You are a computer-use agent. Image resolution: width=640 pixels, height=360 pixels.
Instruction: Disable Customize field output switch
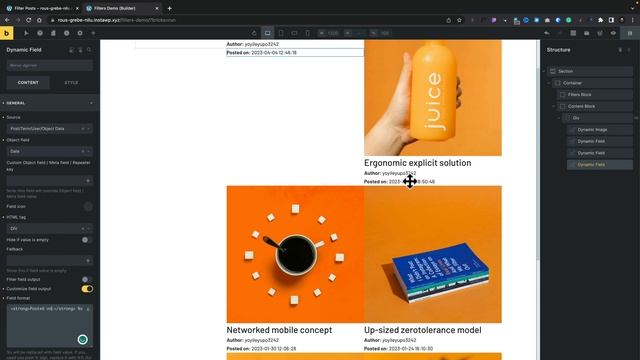coord(87,289)
